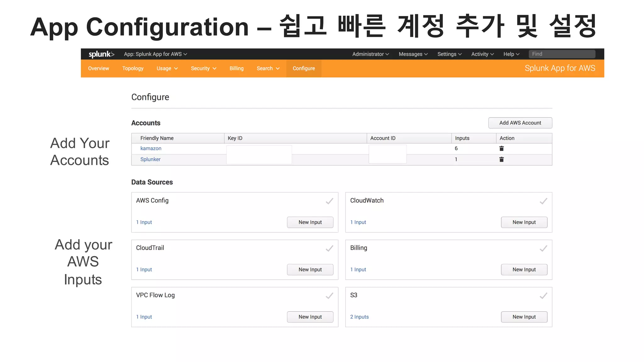Click the Billing card checkmark icon
This screenshot has width=644, height=362.
[x=543, y=249]
